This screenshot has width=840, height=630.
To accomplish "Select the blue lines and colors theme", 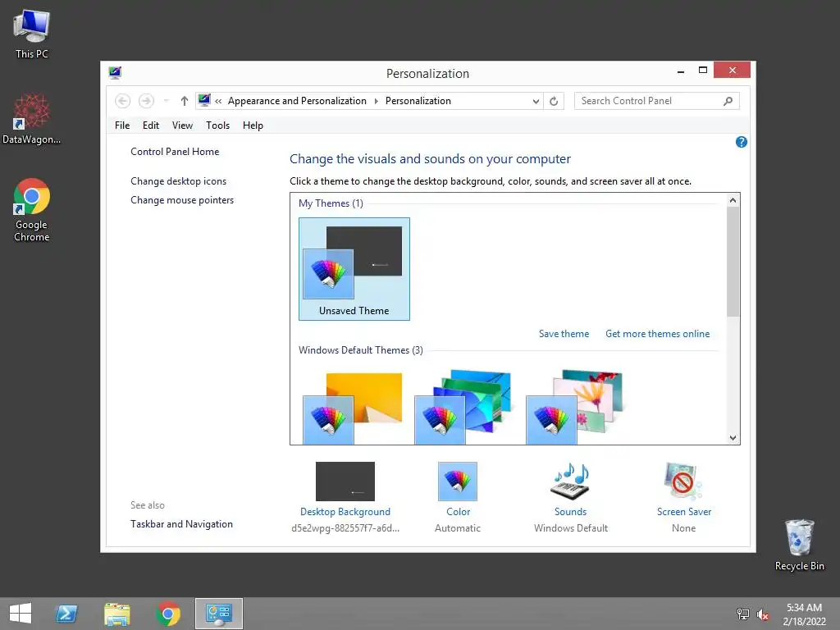I will (464, 407).
